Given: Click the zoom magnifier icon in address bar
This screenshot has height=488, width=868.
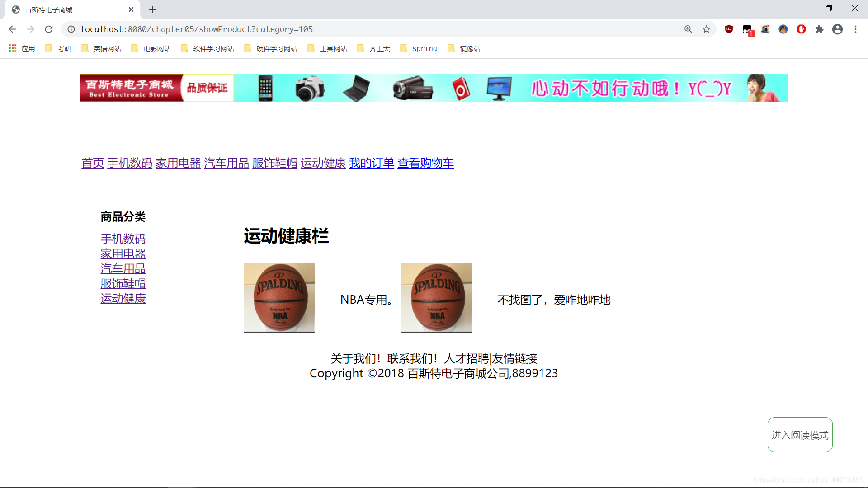Looking at the screenshot, I should [688, 29].
